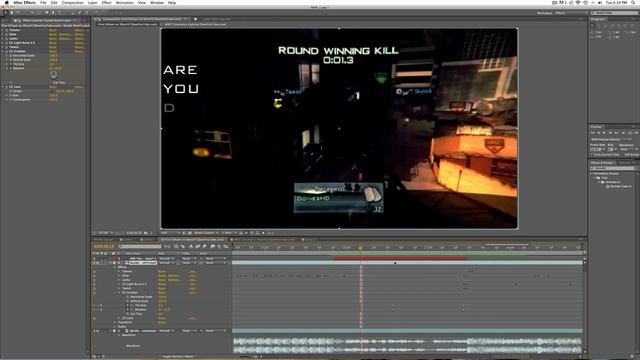Toggle the mute audio icon in Preview panel
The width and height of the screenshot is (640, 360).
click(623, 133)
